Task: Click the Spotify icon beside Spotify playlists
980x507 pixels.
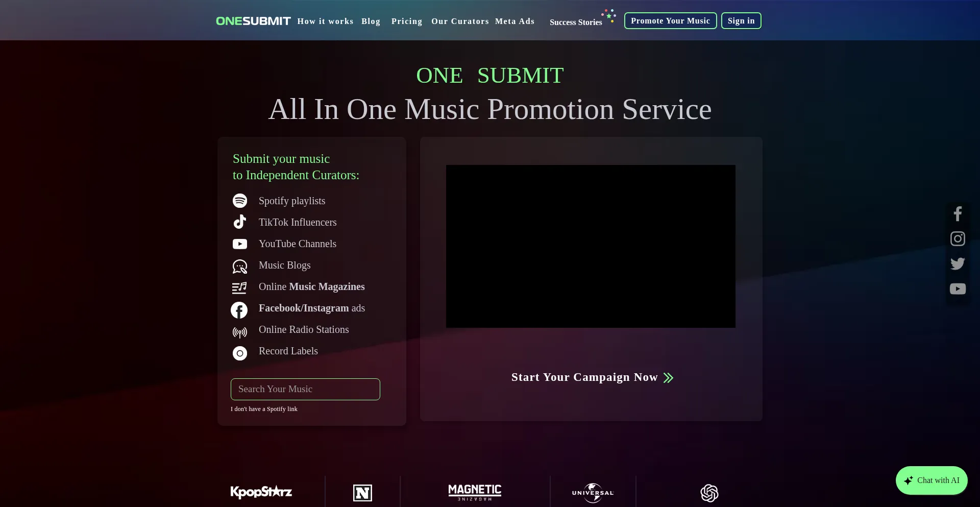Action: (240, 201)
